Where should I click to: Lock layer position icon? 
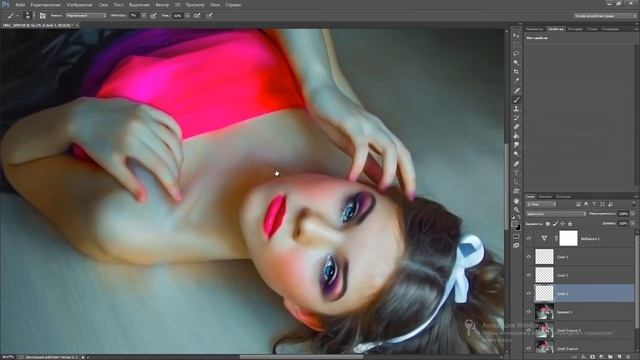click(562, 224)
